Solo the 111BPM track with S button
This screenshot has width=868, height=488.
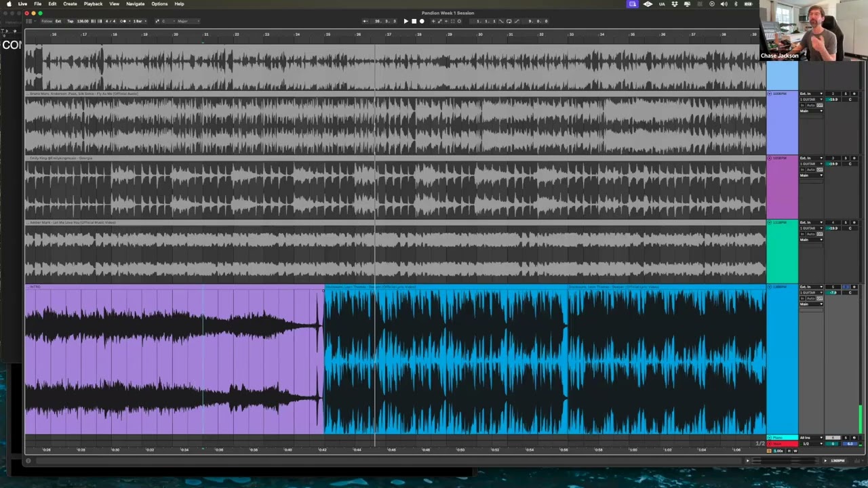[846, 222]
